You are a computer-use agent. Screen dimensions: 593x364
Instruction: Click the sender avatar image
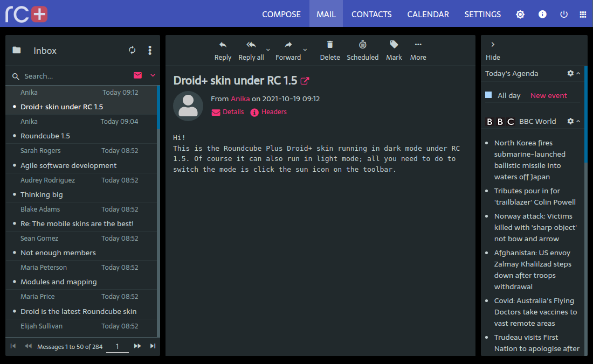click(x=188, y=106)
